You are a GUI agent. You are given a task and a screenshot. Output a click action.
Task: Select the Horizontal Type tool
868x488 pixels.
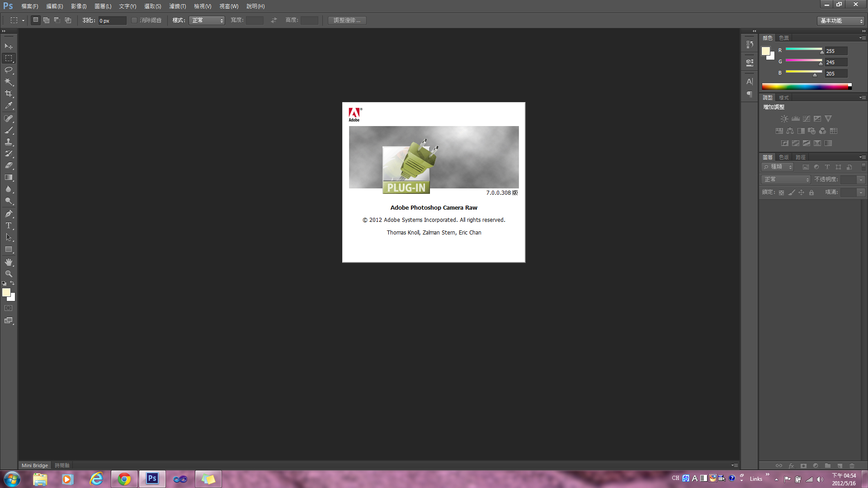(x=9, y=225)
